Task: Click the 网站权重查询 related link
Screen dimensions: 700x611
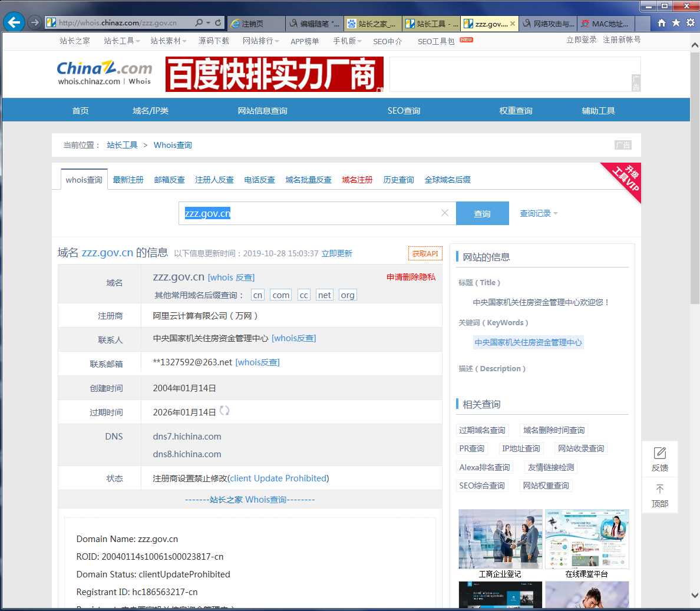Action: pyautogui.click(x=546, y=485)
